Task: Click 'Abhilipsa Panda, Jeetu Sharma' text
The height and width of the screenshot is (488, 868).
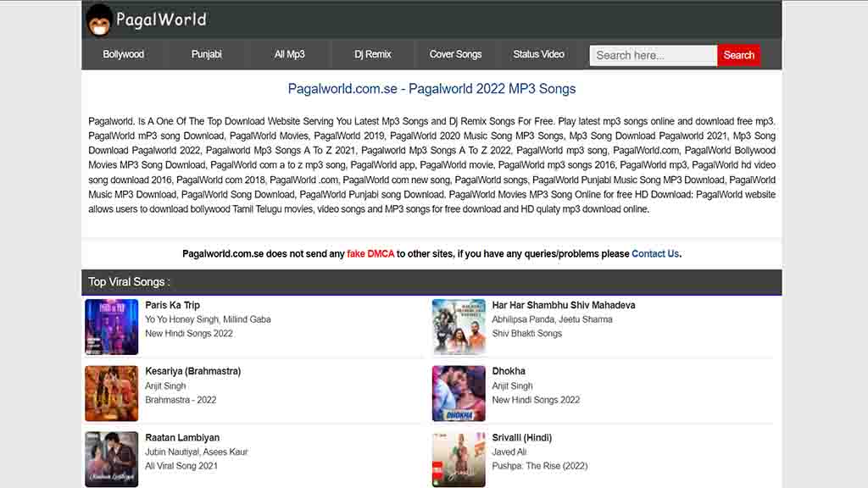Action: pyautogui.click(x=552, y=319)
